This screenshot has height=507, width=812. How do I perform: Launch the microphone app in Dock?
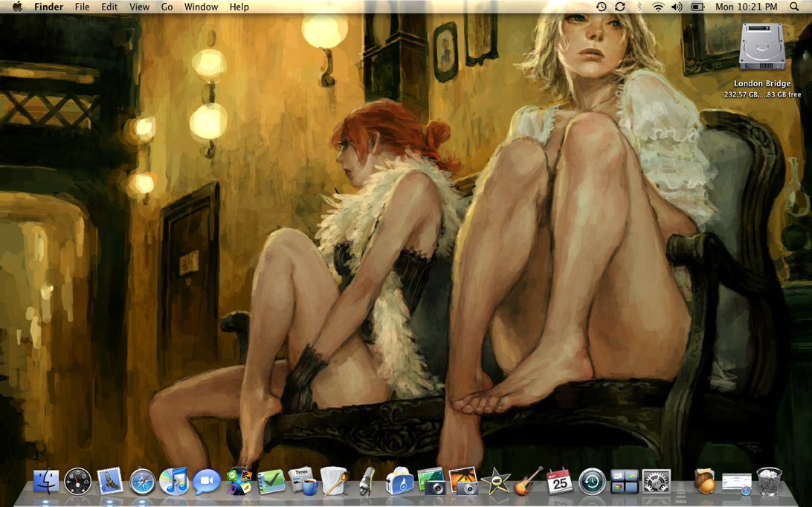[x=367, y=481]
